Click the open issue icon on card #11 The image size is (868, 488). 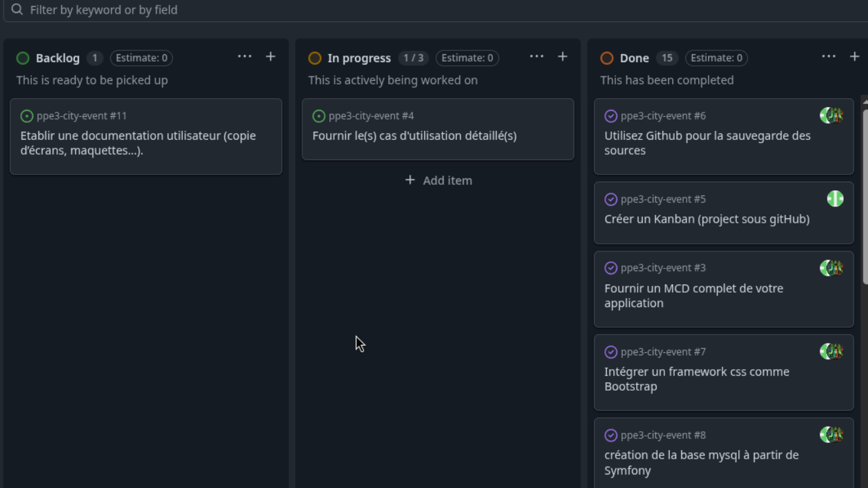tap(27, 116)
